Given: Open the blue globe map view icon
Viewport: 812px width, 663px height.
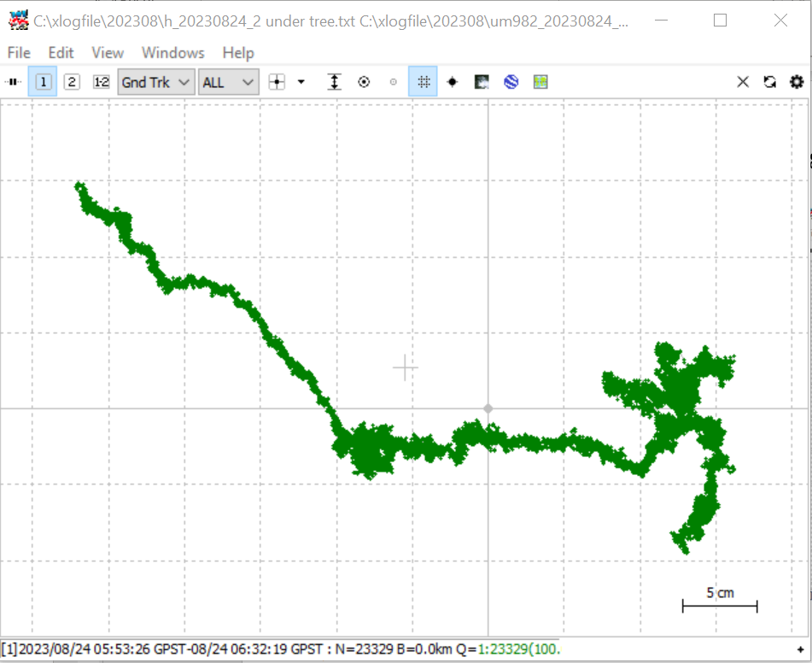Looking at the screenshot, I should coord(511,82).
